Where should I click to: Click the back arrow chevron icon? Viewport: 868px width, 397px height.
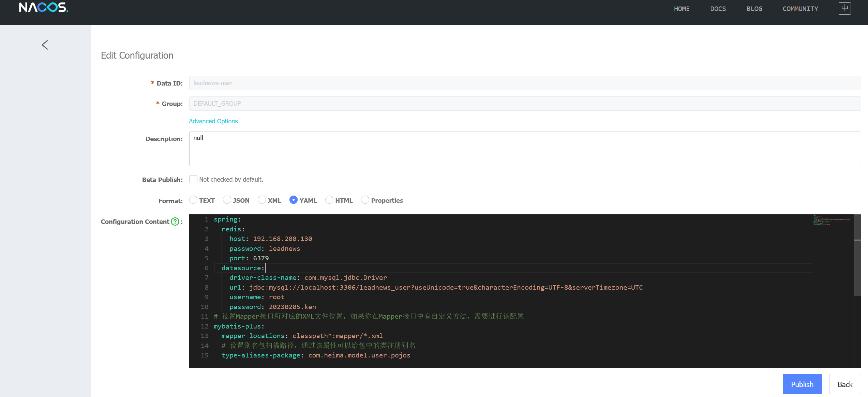(45, 45)
